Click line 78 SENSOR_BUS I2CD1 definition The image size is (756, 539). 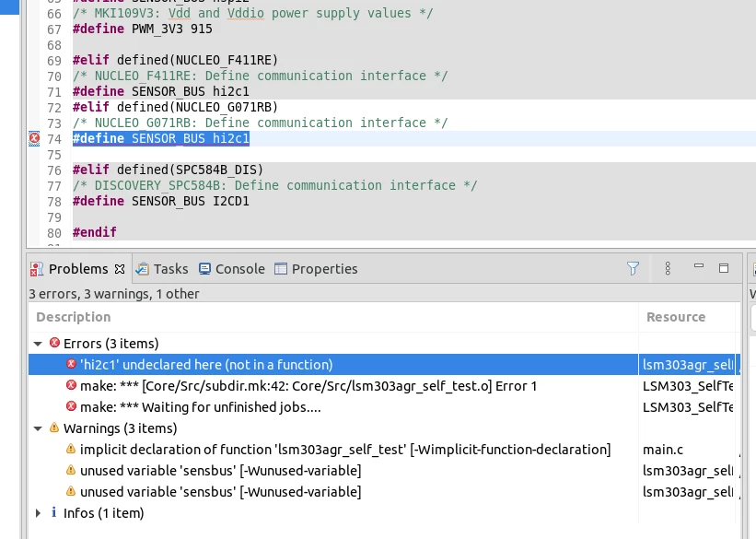(x=161, y=201)
